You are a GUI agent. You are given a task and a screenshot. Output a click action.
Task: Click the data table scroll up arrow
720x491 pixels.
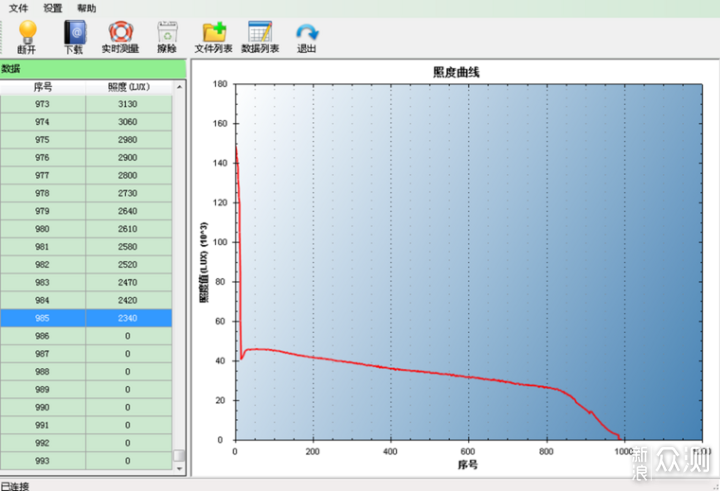click(x=180, y=87)
